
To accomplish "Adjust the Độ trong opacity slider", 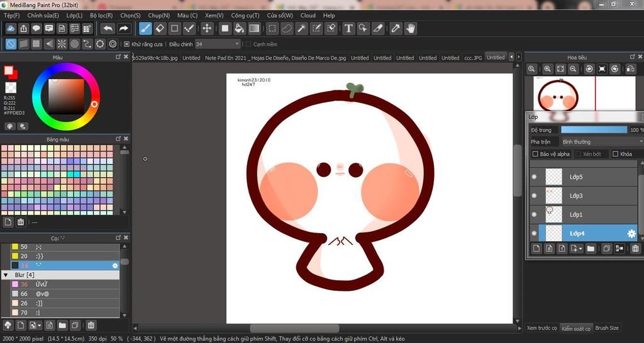I will pos(594,129).
